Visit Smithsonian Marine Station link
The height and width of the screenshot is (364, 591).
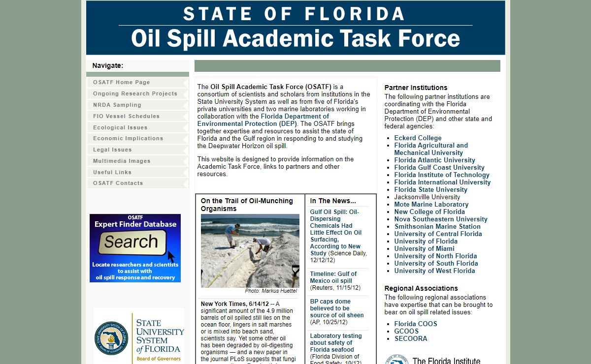437,227
